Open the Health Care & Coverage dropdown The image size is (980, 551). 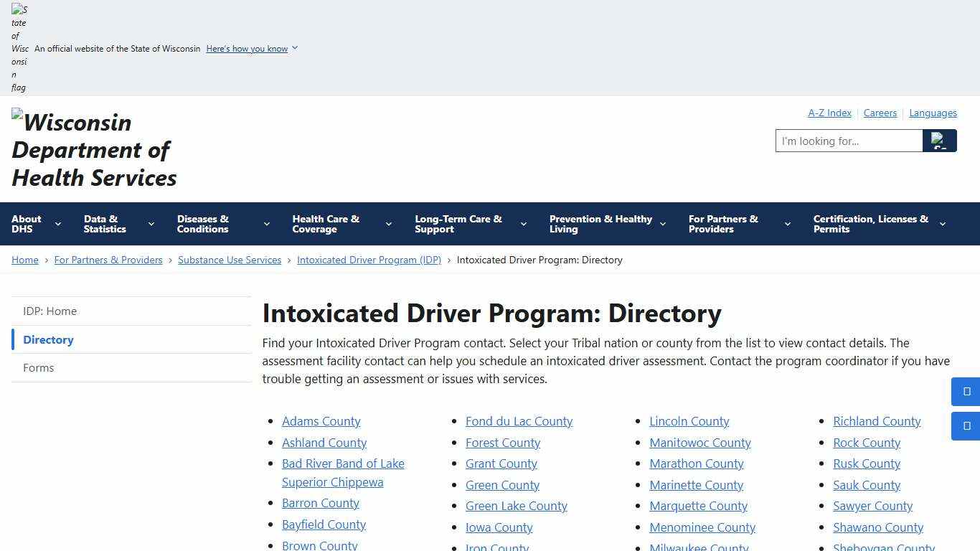point(388,224)
